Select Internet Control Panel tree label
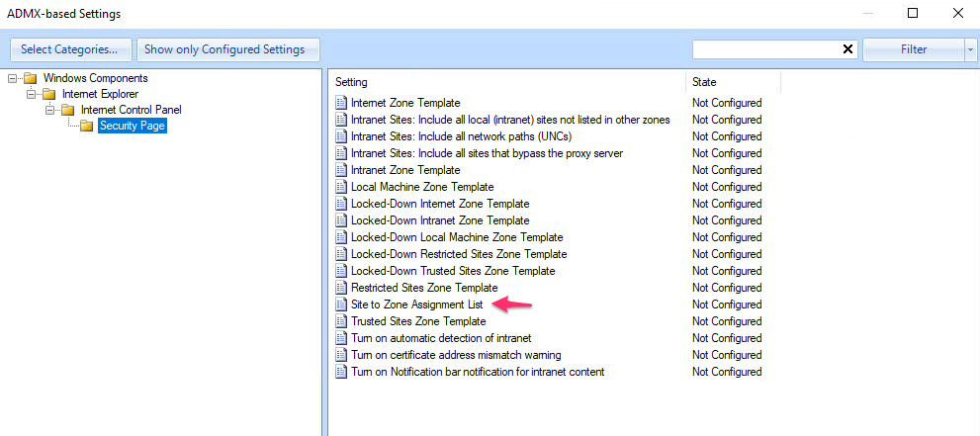The height and width of the screenshot is (436, 980). click(x=132, y=110)
